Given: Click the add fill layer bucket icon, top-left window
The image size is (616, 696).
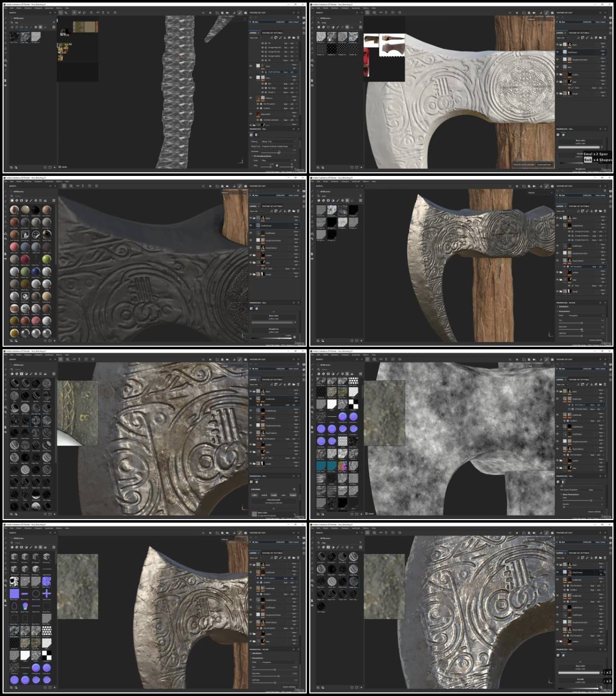Looking at the screenshot, I should pyautogui.click(x=285, y=38).
